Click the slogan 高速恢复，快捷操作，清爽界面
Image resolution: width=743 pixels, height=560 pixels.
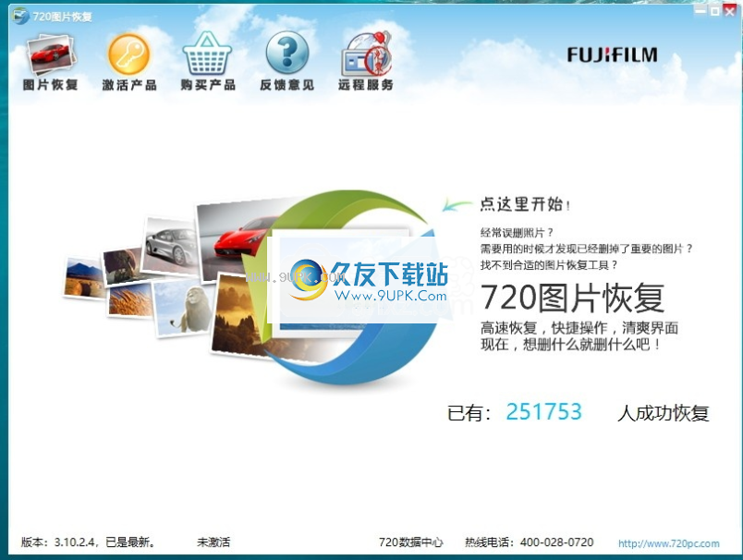pyautogui.click(x=579, y=328)
